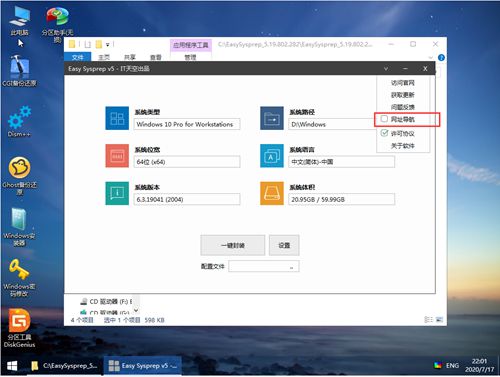The image size is (500, 377).
Task: Open the Dism++ desktop shortcut
Action: click(x=19, y=121)
